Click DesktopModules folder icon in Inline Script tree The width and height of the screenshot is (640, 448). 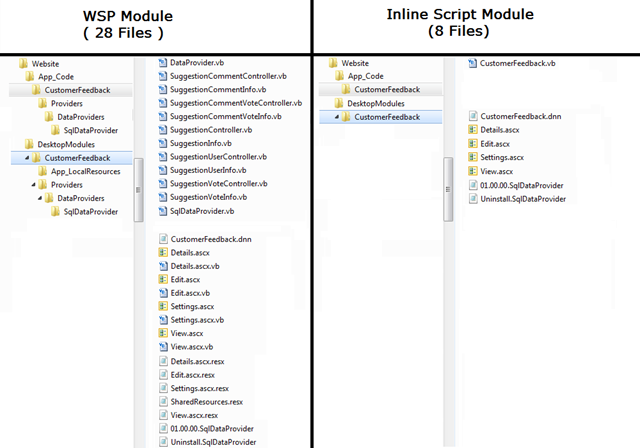[x=338, y=103]
